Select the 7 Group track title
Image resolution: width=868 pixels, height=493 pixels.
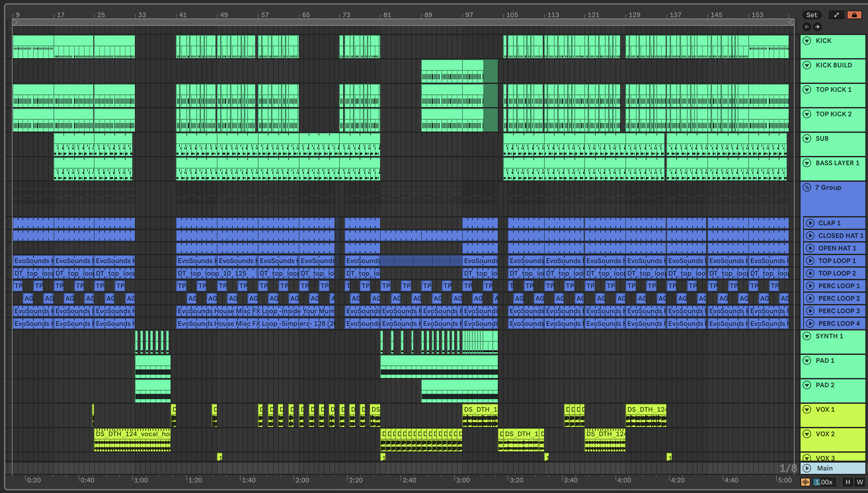click(828, 187)
